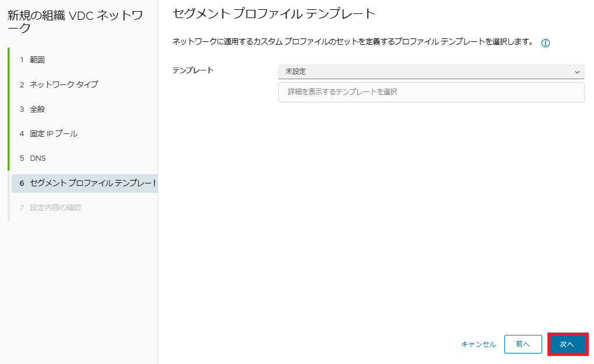Click the 次へ button

point(567,344)
